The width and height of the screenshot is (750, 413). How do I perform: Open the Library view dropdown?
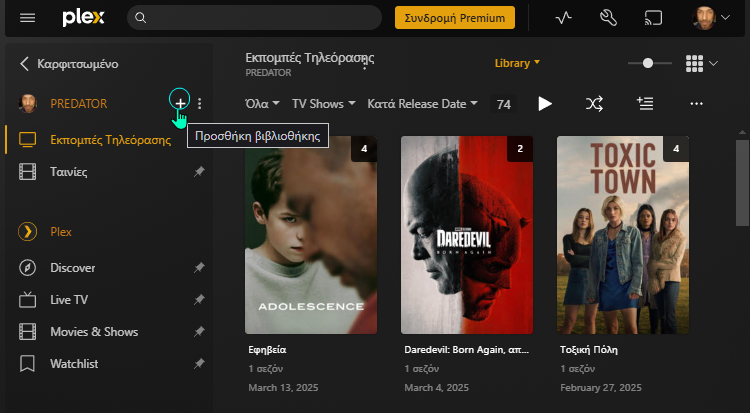[x=517, y=63]
